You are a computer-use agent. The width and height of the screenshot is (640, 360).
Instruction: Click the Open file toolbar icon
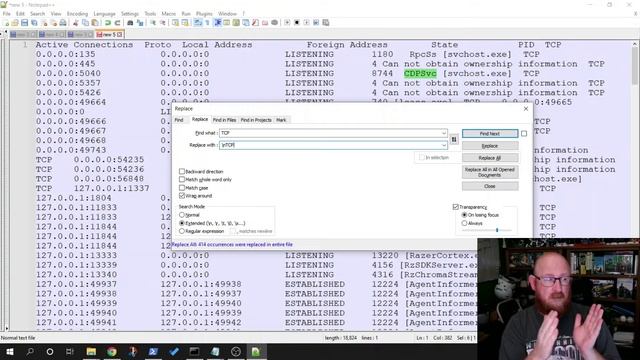[x=15, y=23]
